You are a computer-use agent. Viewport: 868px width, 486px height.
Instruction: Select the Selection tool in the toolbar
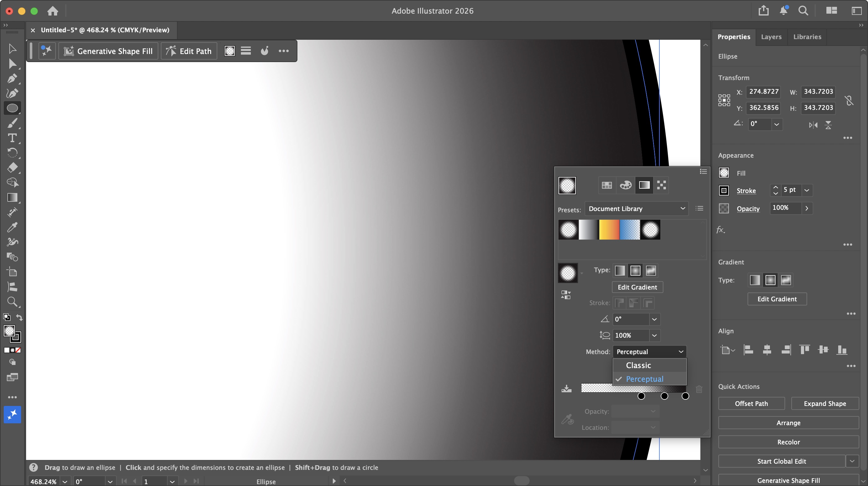[x=12, y=48]
